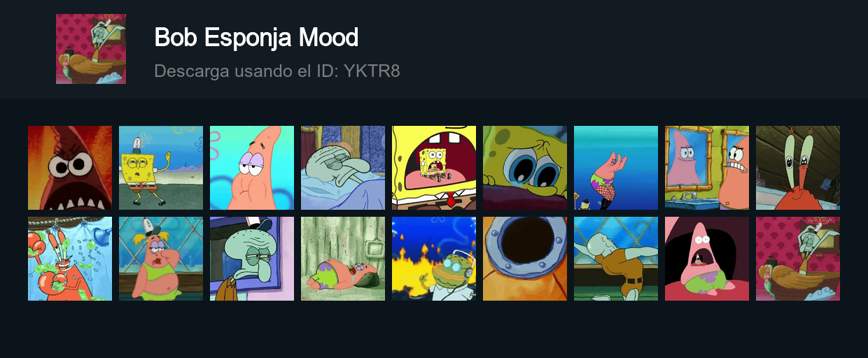Image resolution: width=868 pixels, height=358 pixels.
Task: Choose the Squidward lying in bed sticker
Action: click(343, 168)
